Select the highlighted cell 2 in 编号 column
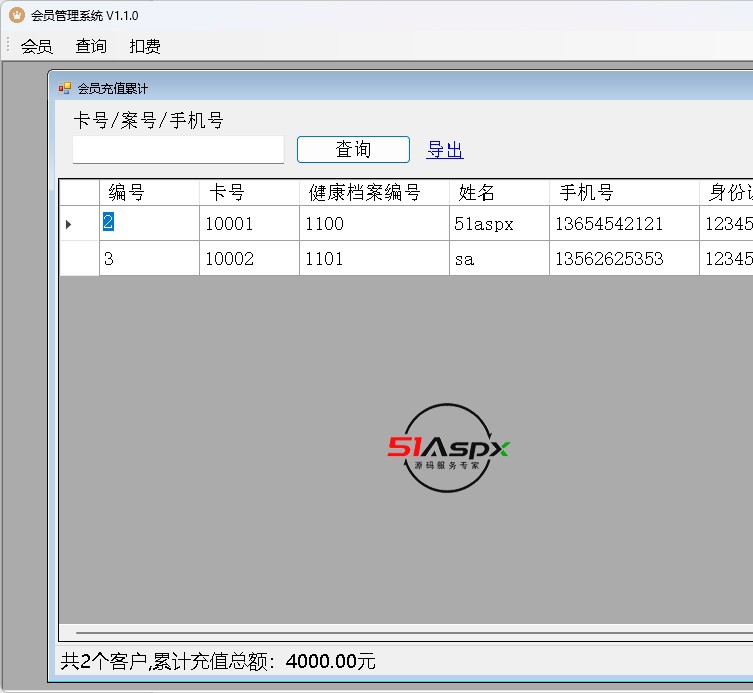 click(149, 223)
